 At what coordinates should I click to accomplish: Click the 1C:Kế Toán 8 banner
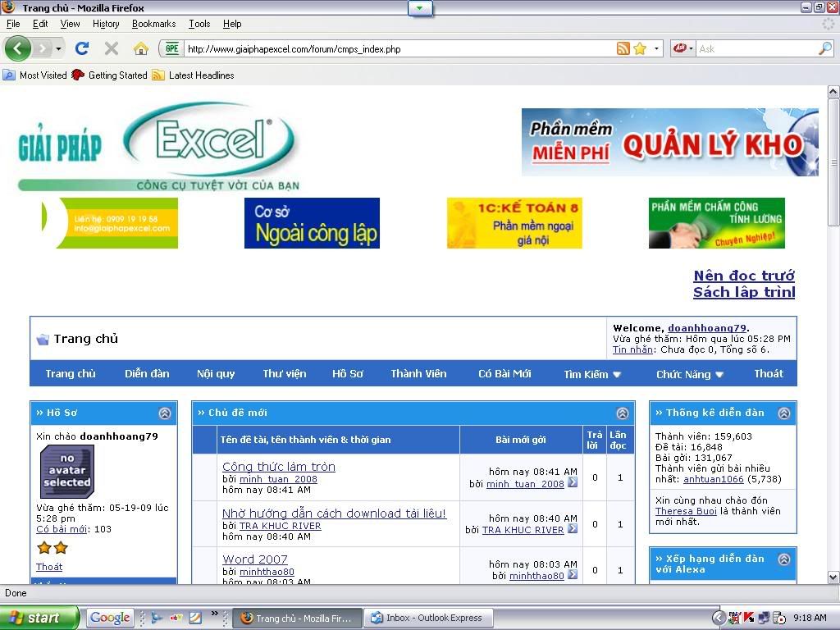514,223
